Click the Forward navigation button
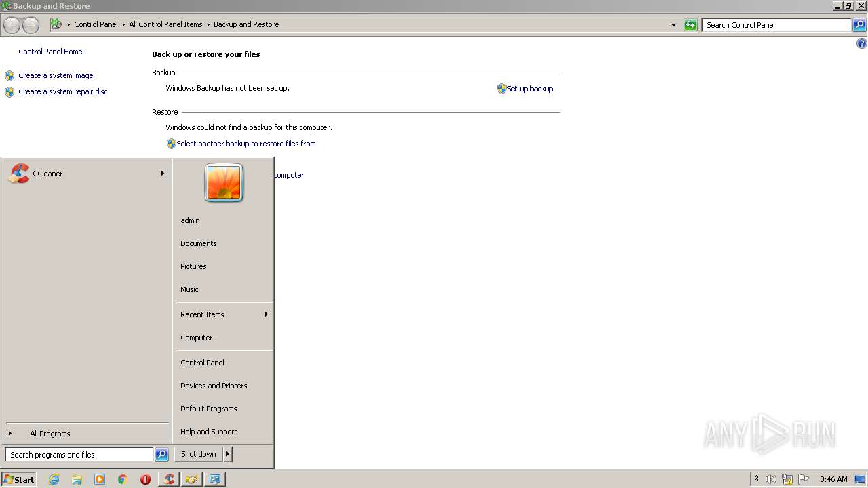 click(x=31, y=25)
